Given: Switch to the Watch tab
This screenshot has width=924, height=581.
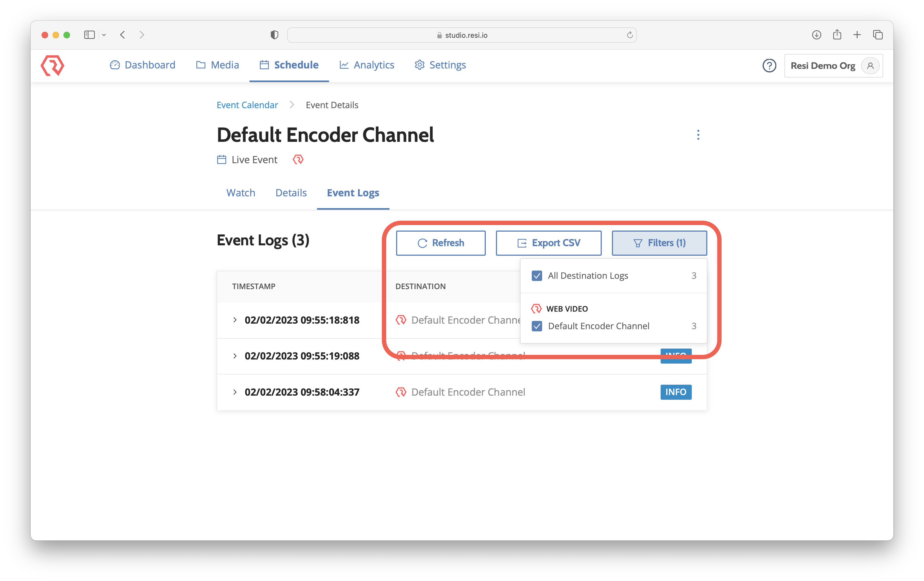Looking at the screenshot, I should (241, 193).
